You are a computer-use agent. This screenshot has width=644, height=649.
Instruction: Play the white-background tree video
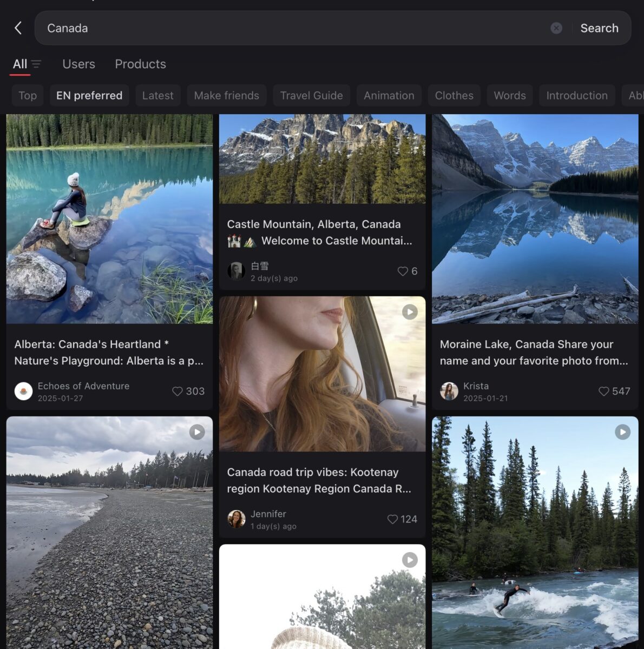pyautogui.click(x=410, y=560)
